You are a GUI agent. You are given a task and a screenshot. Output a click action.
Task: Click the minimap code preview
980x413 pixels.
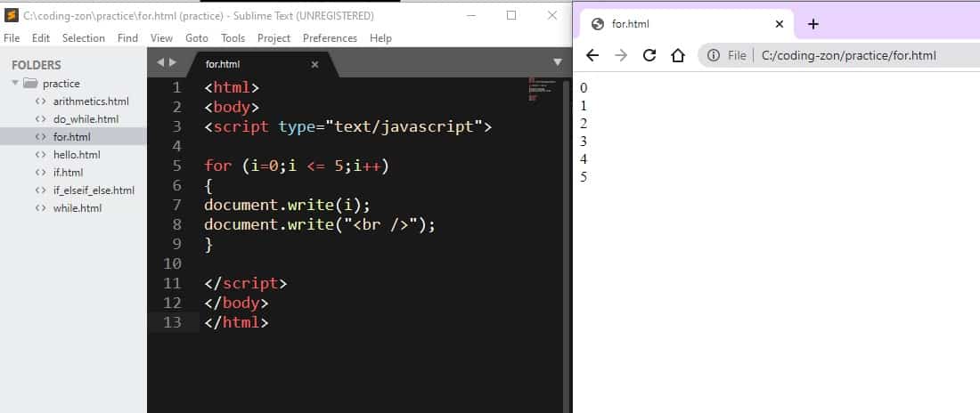point(542,89)
